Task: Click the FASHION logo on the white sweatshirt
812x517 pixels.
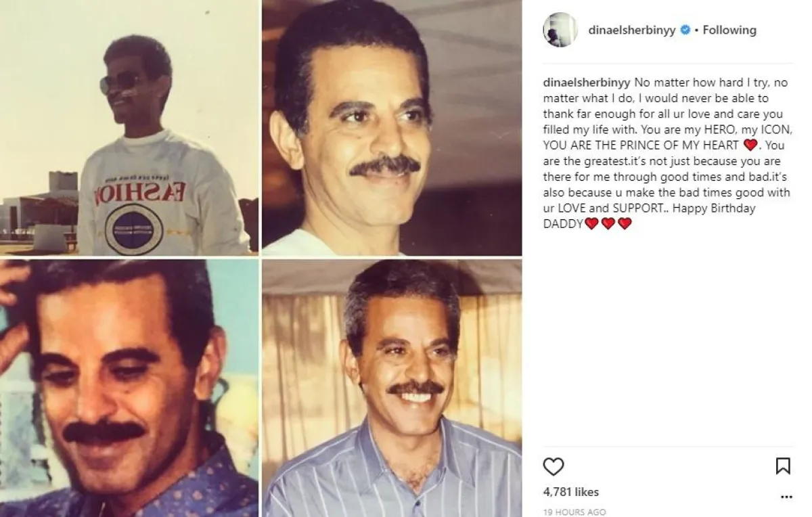Action: (139, 195)
